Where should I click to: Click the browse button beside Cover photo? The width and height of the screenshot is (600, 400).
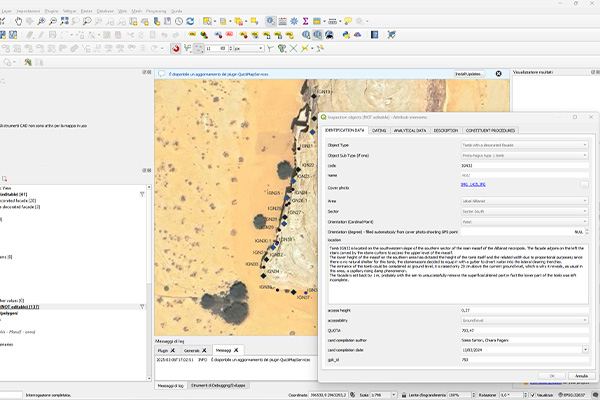[583, 185]
